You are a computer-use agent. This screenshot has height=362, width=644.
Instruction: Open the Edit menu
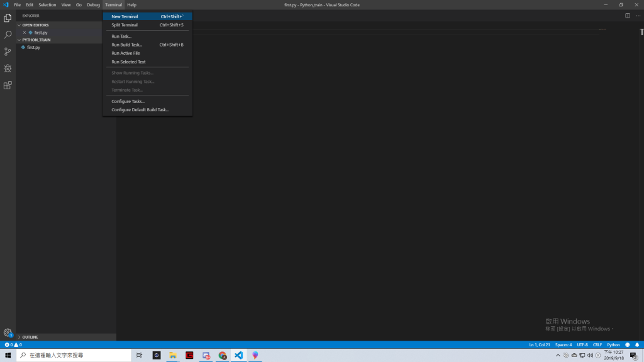[x=30, y=5]
